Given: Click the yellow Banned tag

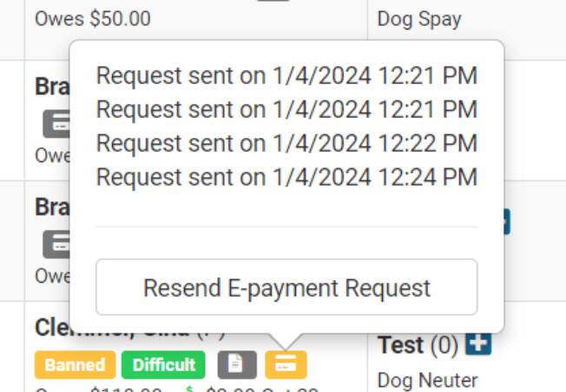Looking at the screenshot, I should coord(76,365).
